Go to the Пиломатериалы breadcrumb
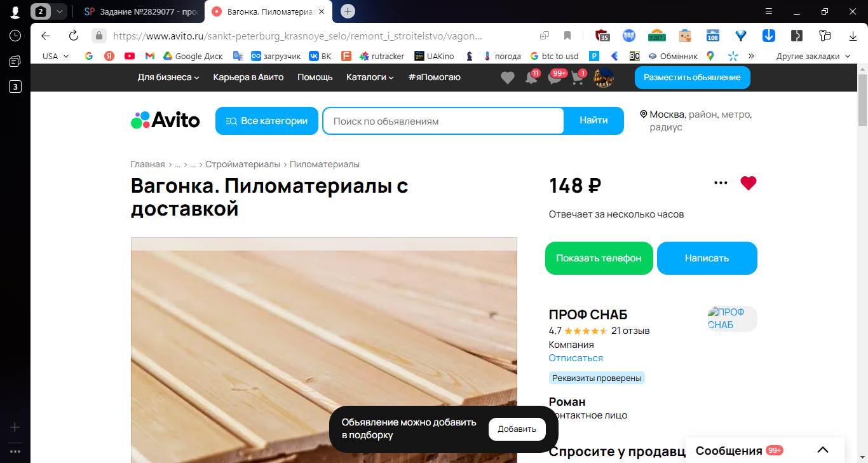 pyautogui.click(x=325, y=164)
